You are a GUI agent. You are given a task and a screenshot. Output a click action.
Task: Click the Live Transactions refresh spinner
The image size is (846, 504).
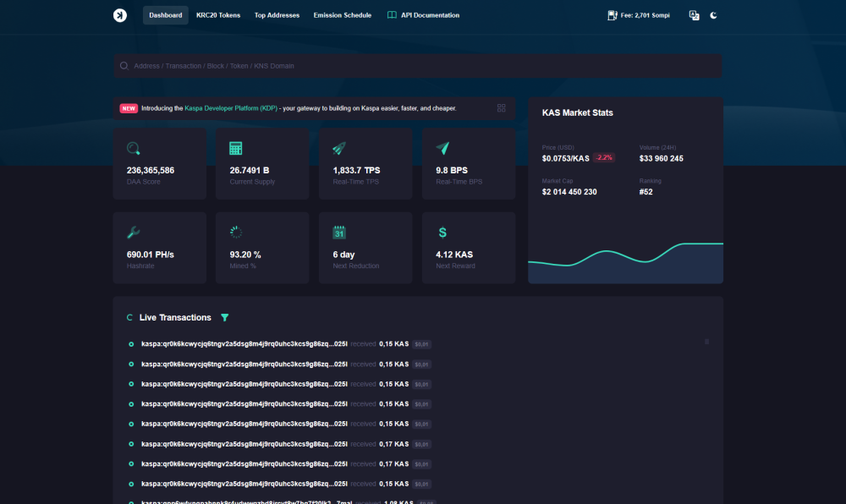(129, 317)
